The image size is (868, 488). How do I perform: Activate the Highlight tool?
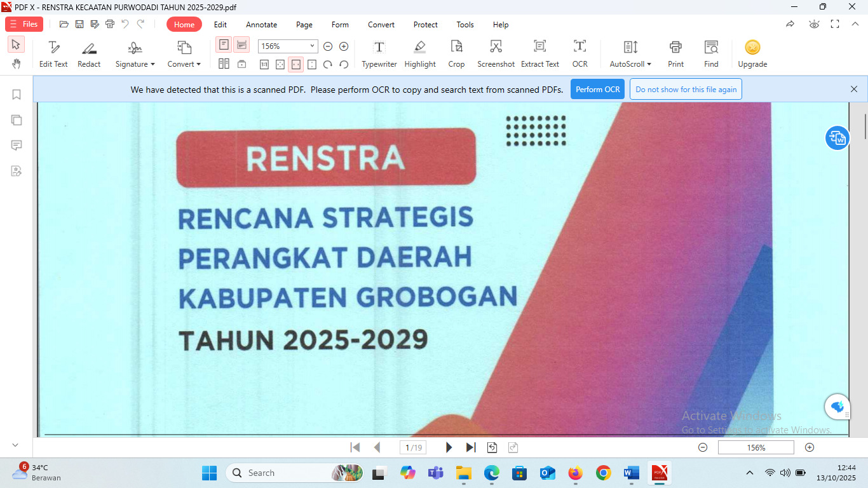click(x=419, y=53)
